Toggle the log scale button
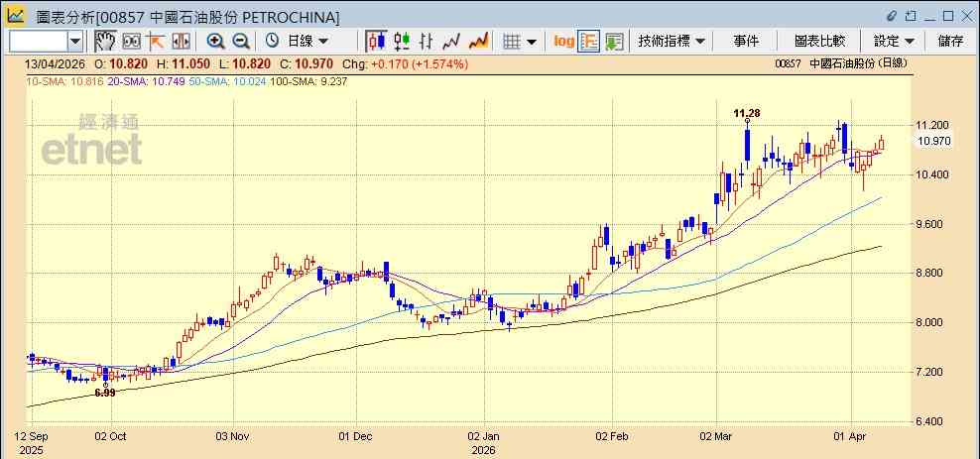 point(563,42)
